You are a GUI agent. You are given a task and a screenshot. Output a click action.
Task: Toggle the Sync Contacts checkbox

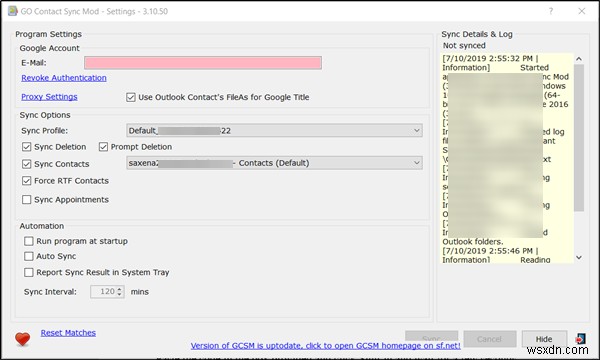[x=26, y=164]
